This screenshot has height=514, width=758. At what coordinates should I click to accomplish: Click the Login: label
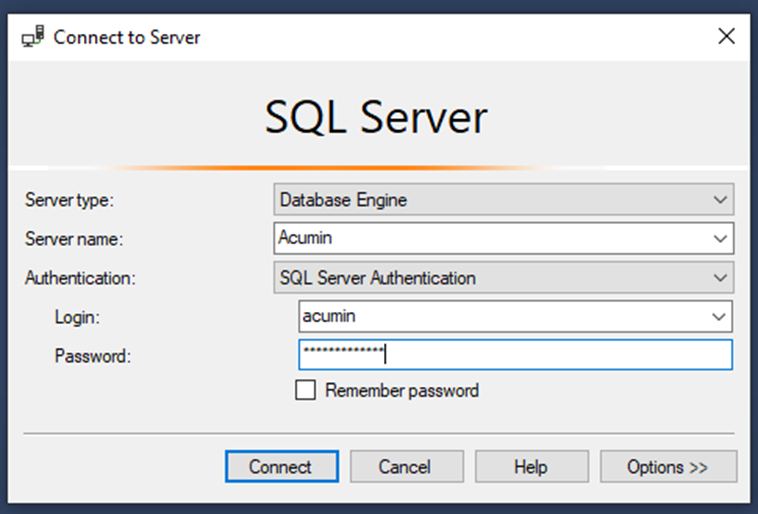pyautogui.click(x=77, y=317)
